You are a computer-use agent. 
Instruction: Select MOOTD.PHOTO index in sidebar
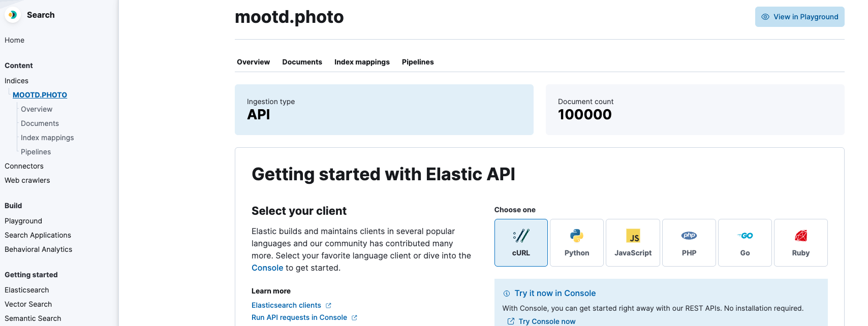tap(40, 95)
